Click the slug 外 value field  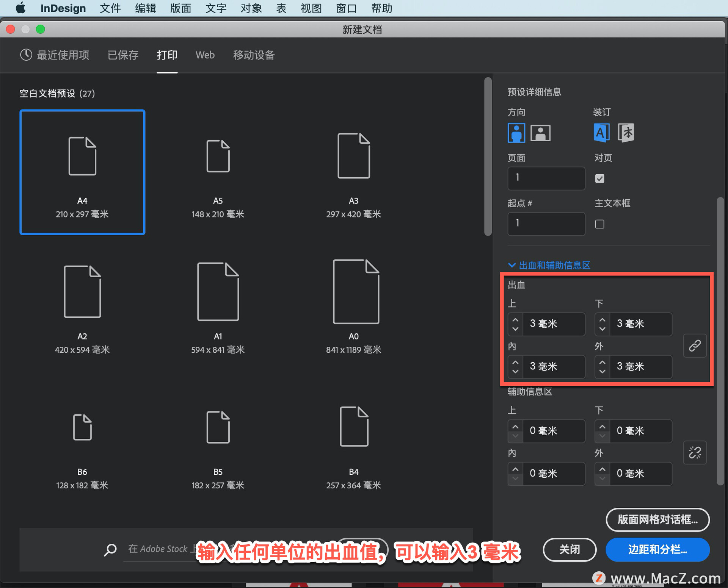tap(641, 474)
